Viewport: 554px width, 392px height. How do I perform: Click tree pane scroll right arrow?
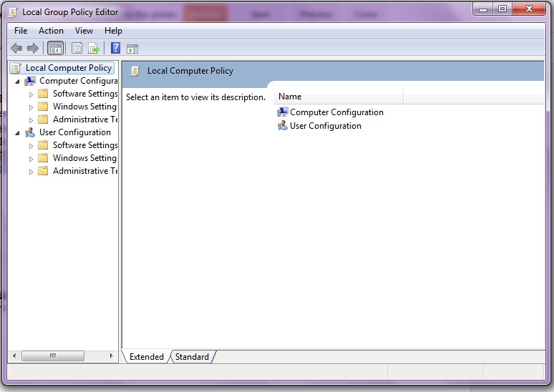(112, 356)
